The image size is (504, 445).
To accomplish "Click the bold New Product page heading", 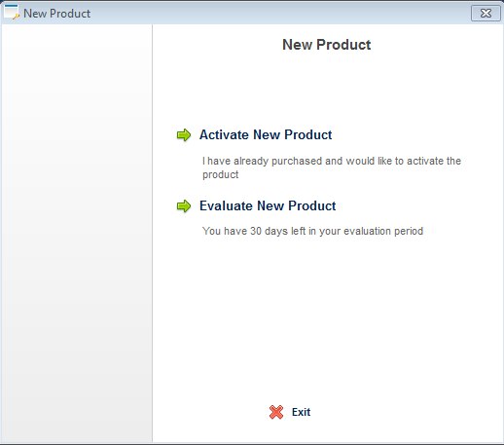I will tap(327, 45).
